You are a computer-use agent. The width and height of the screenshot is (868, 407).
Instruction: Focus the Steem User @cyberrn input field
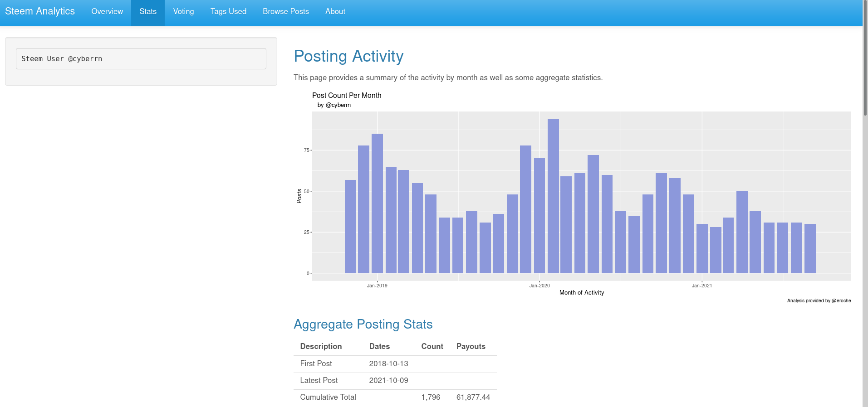[x=141, y=59]
